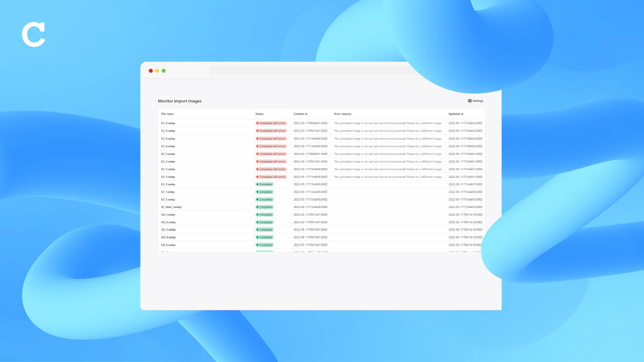Click error reason for G1_4.webp created 09:14:01

tap(388, 131)
